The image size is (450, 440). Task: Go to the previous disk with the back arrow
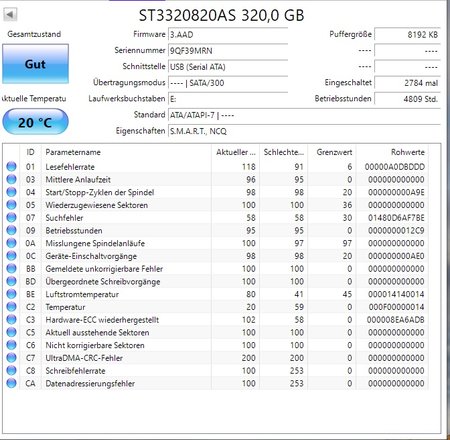point(10,15)
